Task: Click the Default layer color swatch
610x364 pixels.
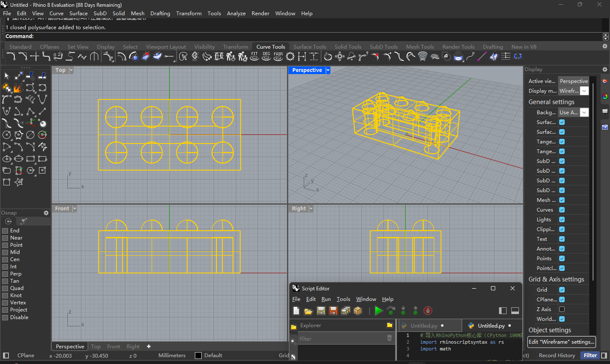Action: point(198,356)
